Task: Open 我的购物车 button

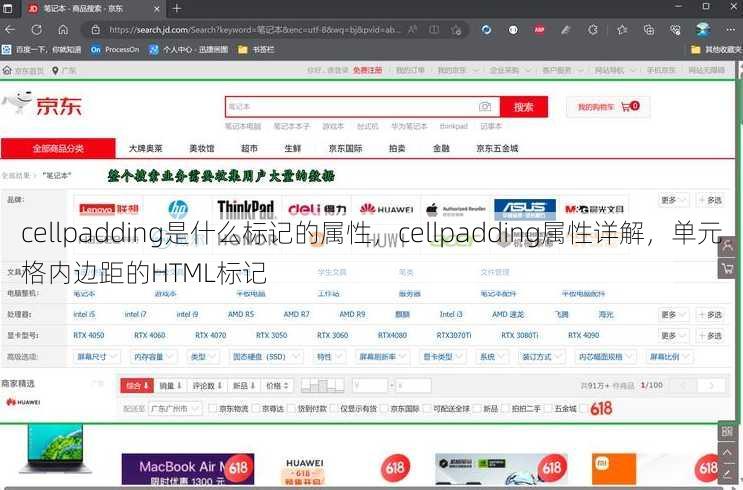Action: click(x=608, y=107)
